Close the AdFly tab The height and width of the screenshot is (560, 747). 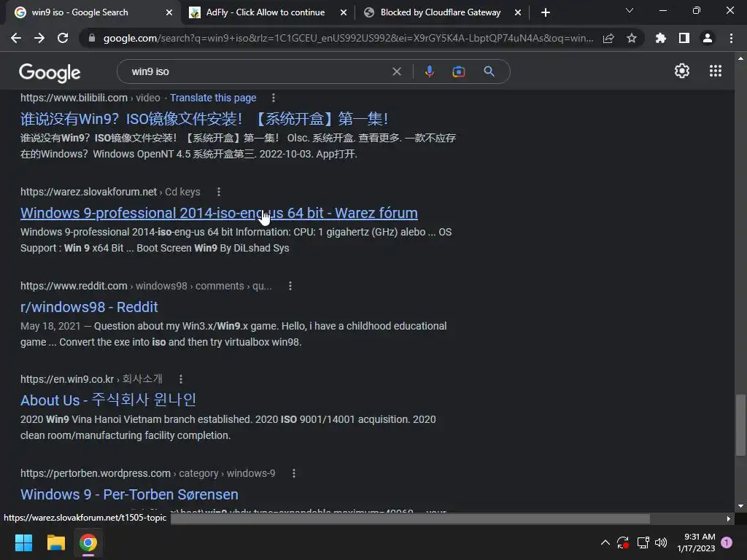344,12
